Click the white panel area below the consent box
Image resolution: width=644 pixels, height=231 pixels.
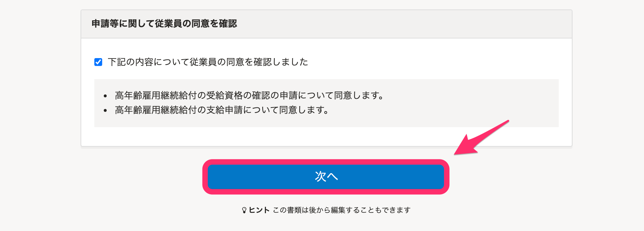tap(327, 137)
